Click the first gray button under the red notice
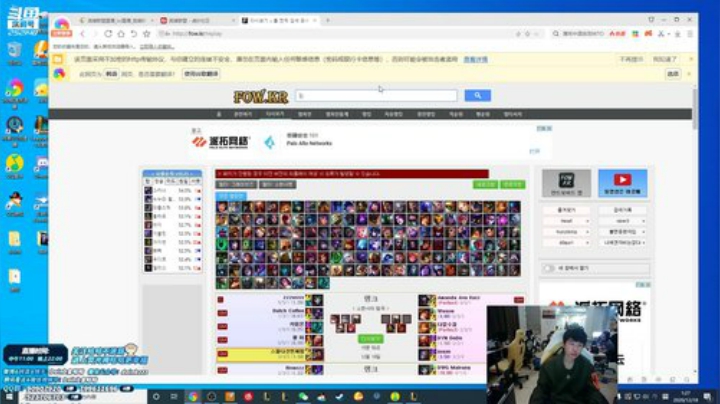 [x=236, y=185]
